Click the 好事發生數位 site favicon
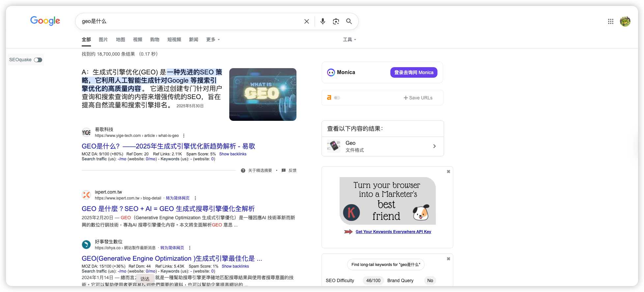 pos(86,245)
